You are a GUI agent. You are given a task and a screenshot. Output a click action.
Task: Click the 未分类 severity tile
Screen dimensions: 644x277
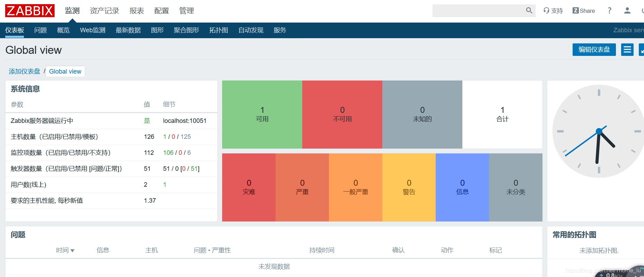tap(516, 187)
